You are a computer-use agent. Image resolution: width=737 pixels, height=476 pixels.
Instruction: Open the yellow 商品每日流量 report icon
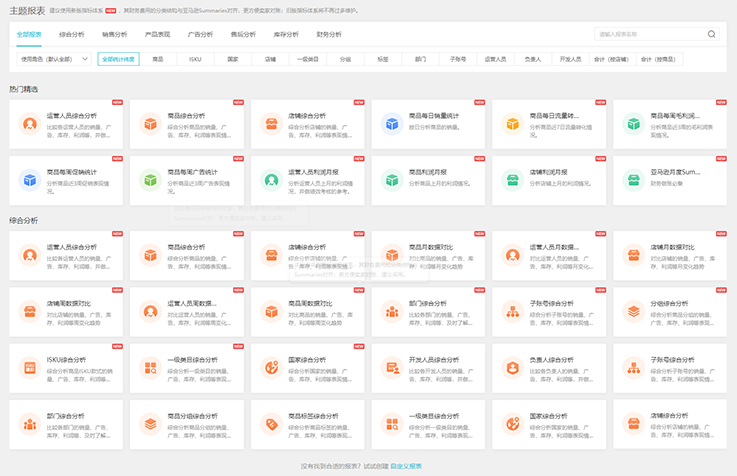click(512, 124)
